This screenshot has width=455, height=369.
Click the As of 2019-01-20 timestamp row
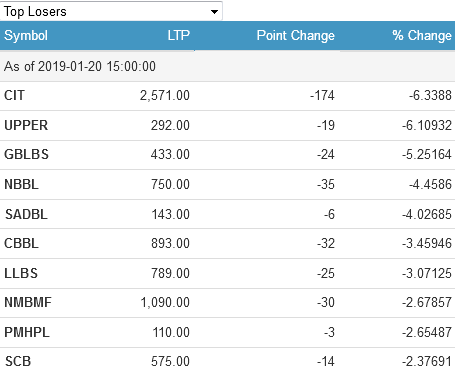(227, 66)
